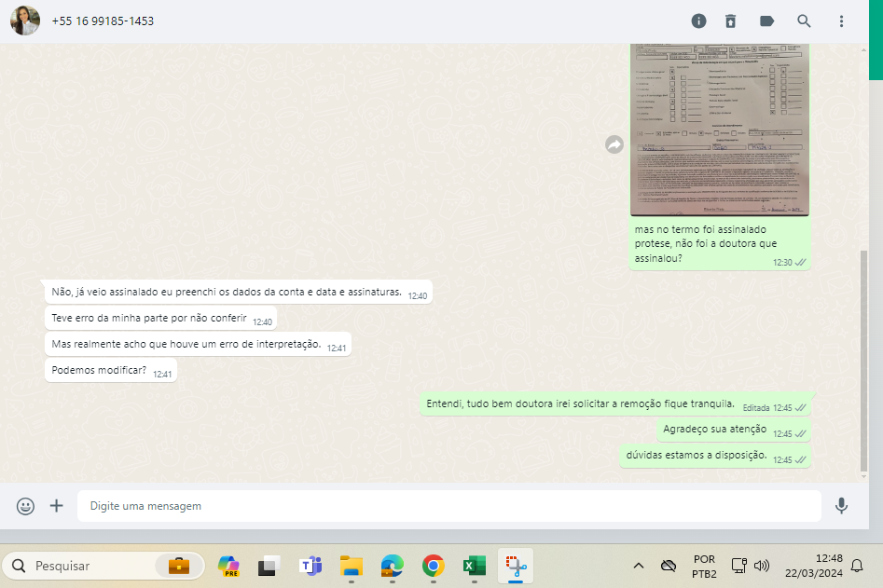Click the Windows 'Pesquisar' search box
The image size is (883, 588).
93,566
